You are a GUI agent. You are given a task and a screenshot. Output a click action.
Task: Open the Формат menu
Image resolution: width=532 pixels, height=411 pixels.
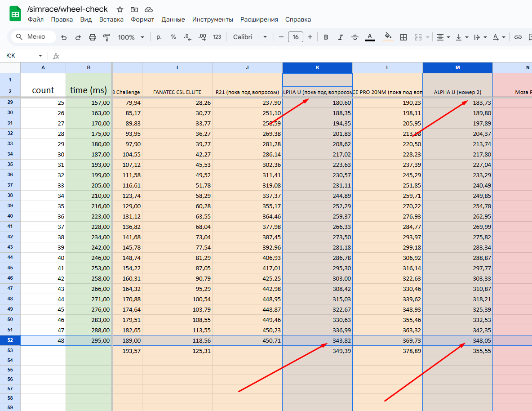[x=142, y=19]
